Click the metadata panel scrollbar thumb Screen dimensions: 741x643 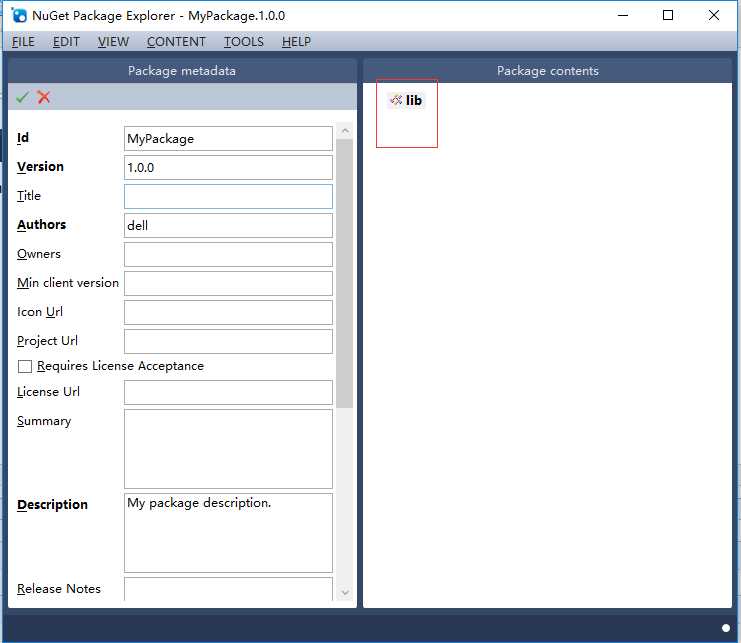[x=345, y=273]
